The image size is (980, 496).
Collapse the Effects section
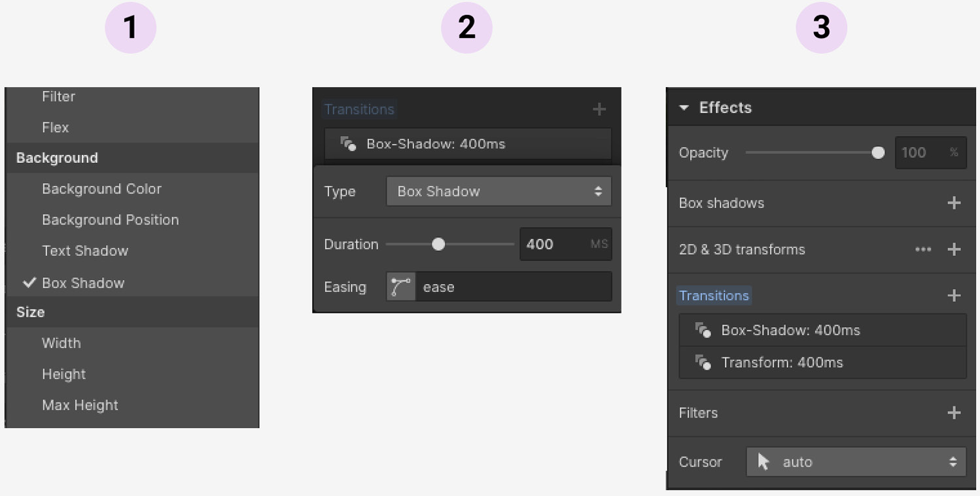click(x=685, y=107)
